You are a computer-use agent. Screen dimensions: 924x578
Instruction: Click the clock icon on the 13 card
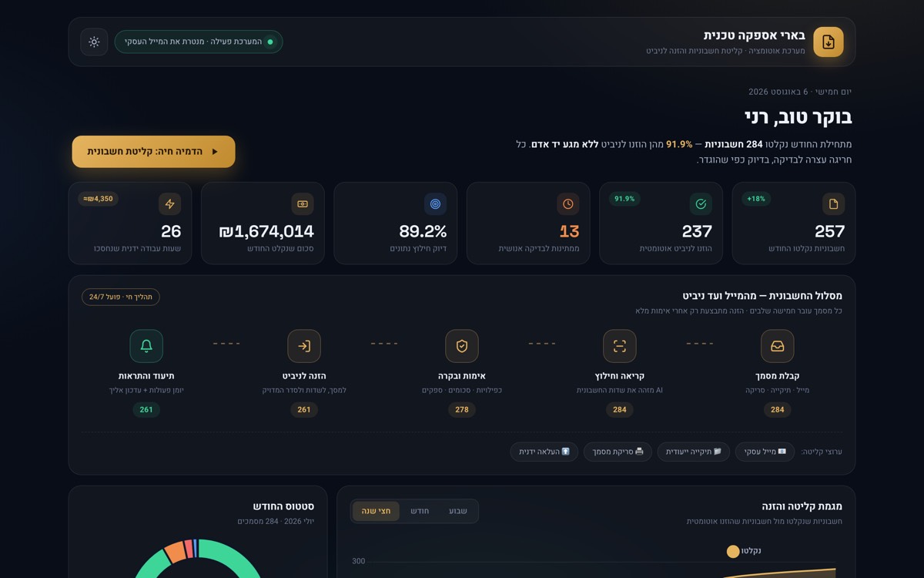point(568,204)
